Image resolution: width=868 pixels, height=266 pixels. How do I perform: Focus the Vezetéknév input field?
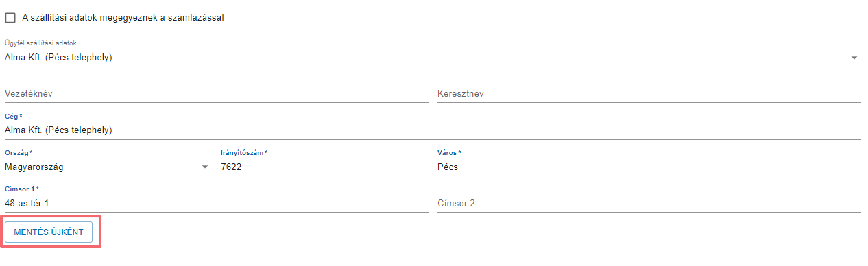pos(217,93)
